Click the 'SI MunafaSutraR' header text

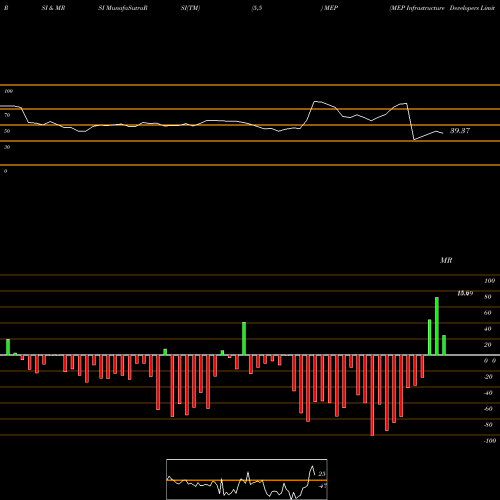[x=123, y=8]
